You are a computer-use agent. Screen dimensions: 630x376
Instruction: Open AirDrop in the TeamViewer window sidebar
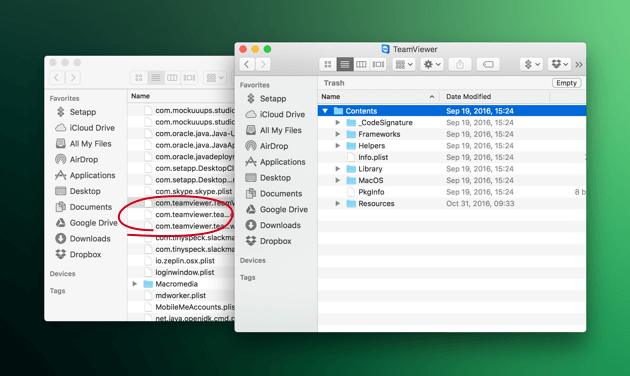[267, 146]
